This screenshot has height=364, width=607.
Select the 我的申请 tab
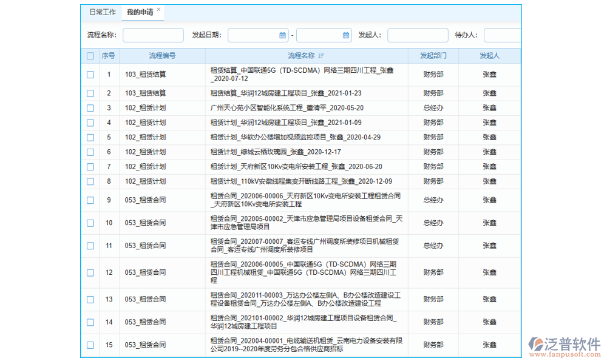point(139,12)
